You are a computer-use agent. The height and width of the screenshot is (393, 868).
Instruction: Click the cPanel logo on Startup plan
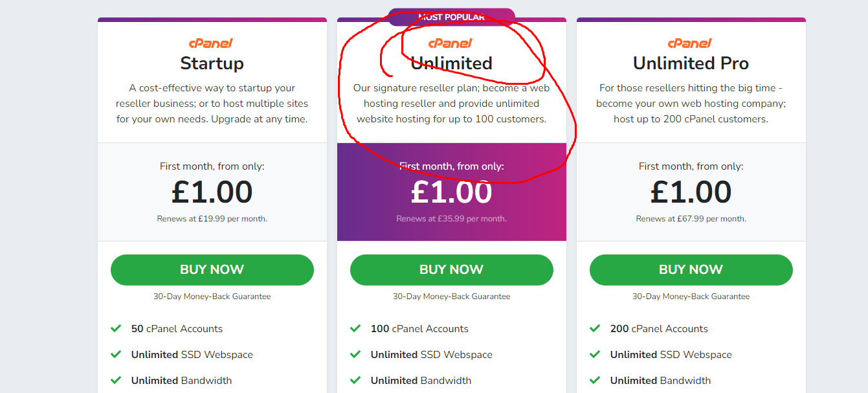[212, 43]
